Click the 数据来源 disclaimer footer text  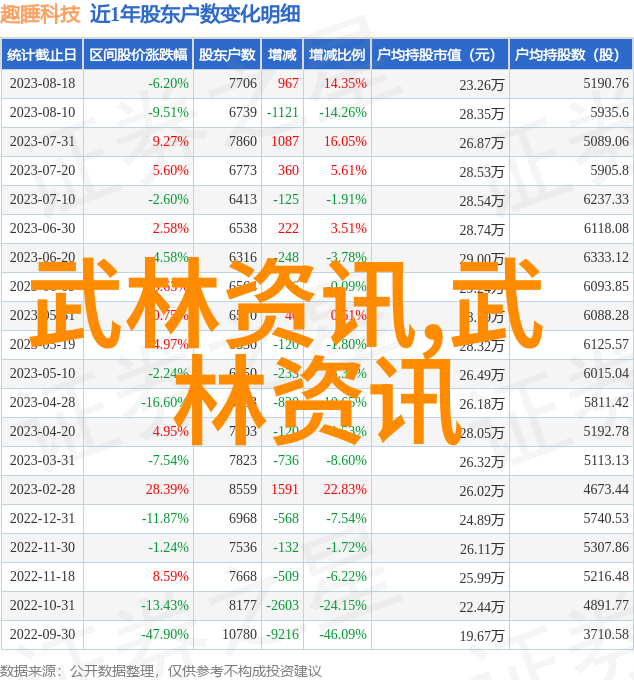coord(161,672)
